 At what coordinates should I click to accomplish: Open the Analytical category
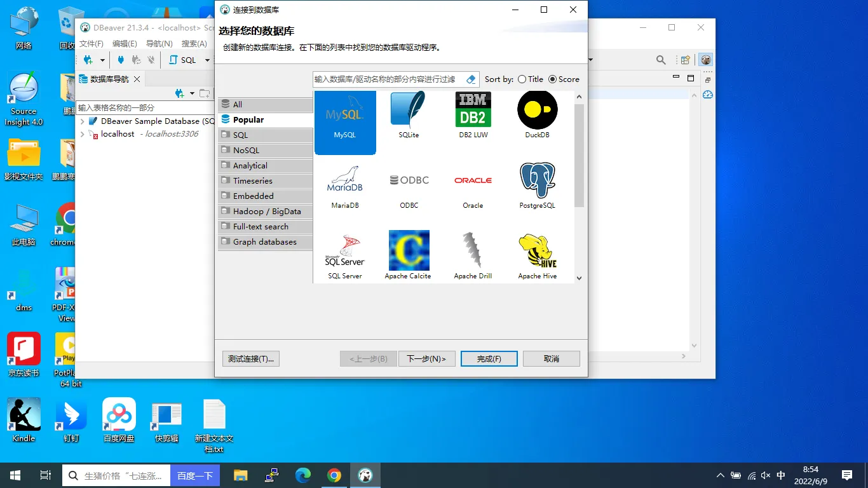coord(266,165)
